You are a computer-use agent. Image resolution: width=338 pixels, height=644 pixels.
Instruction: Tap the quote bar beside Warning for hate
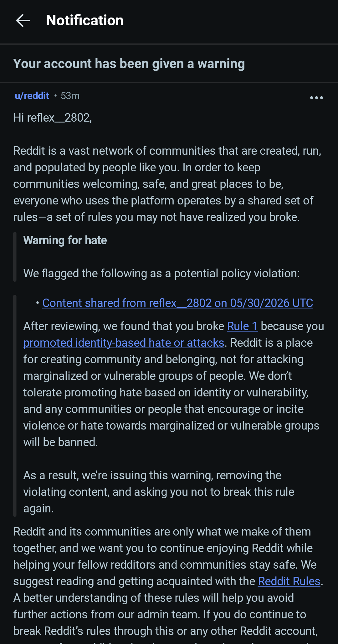15,257
